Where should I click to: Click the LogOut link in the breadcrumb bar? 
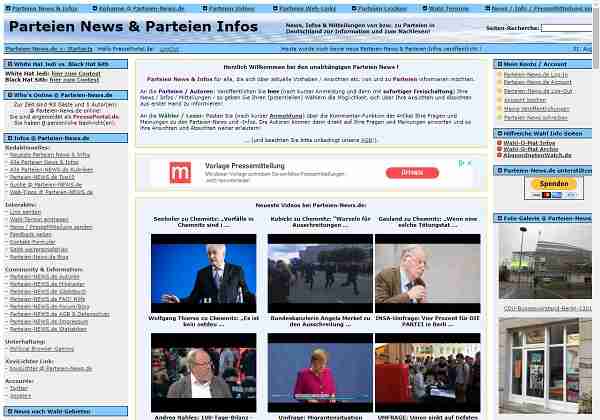pos(169,49)
